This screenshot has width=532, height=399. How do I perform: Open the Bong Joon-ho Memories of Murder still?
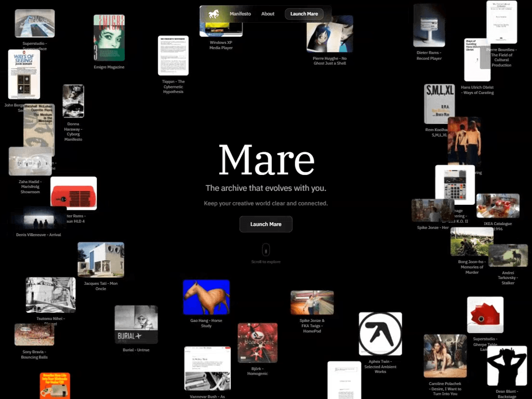(x=472, y=241)
